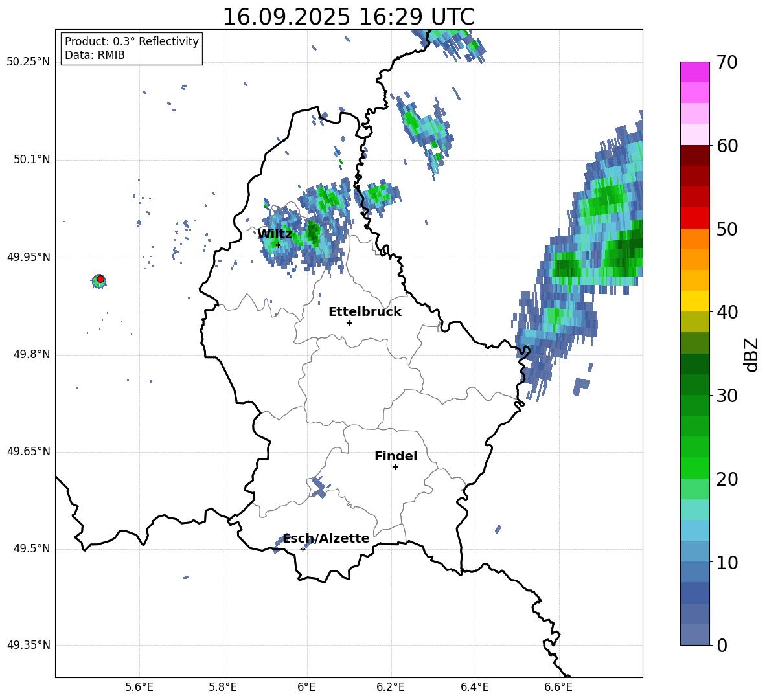Click the Findel location cross marker
The height and width of the screenshot is (700, 767).
point(395,468)
